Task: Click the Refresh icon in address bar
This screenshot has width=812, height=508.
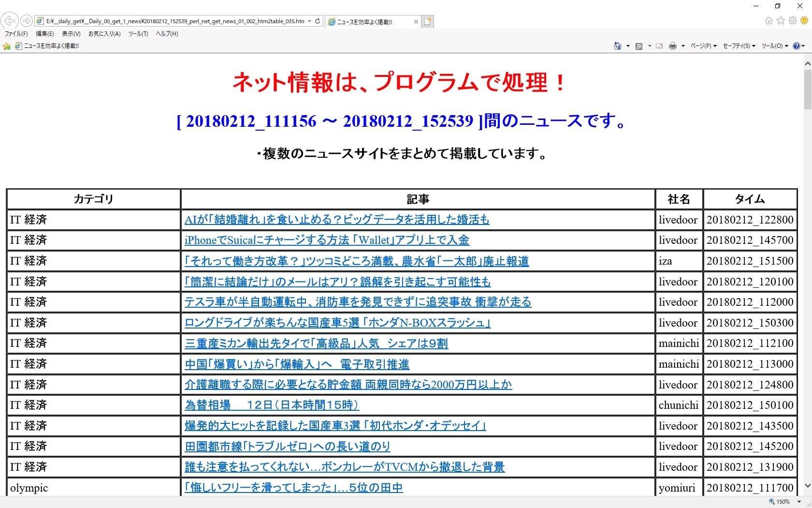Action: [318, 21]
